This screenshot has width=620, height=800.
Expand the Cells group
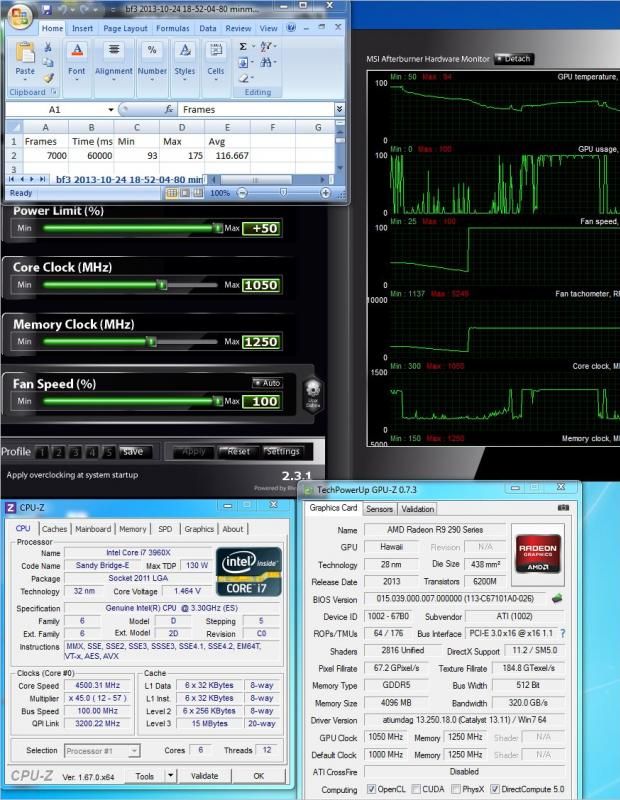[216, 63]
